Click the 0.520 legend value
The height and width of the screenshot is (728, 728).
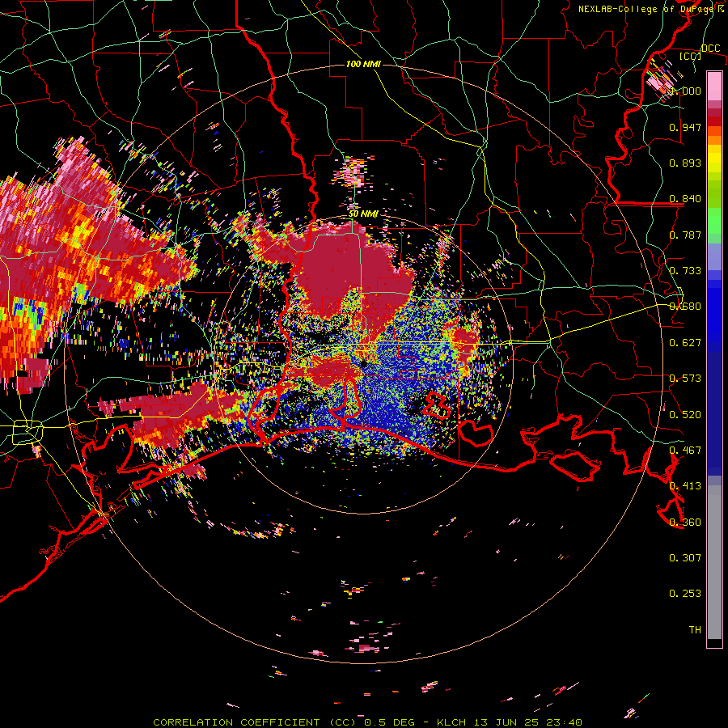685,415
